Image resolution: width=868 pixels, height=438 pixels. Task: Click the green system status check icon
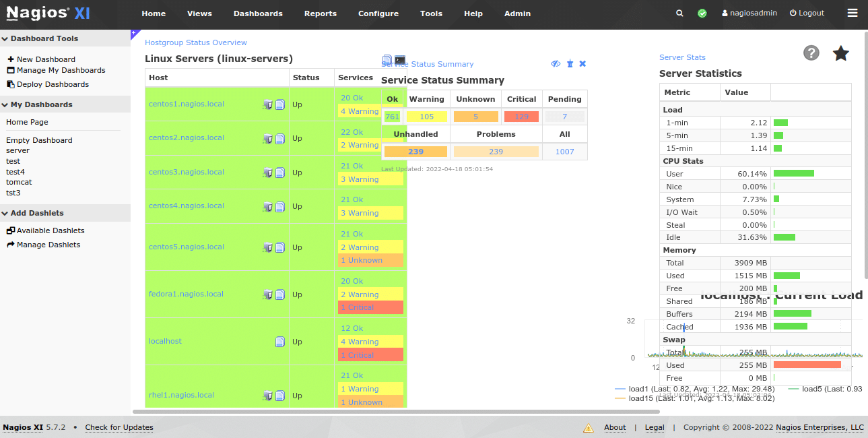(x=702, y=13)
